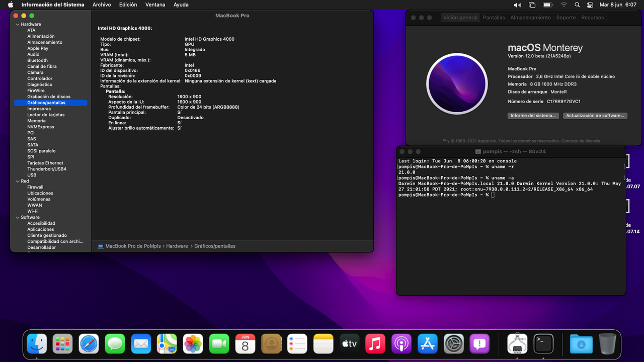Viewport: 644px width, 362px height.
Task: Click the battery icon in menu bar
Action: [548, 5]
